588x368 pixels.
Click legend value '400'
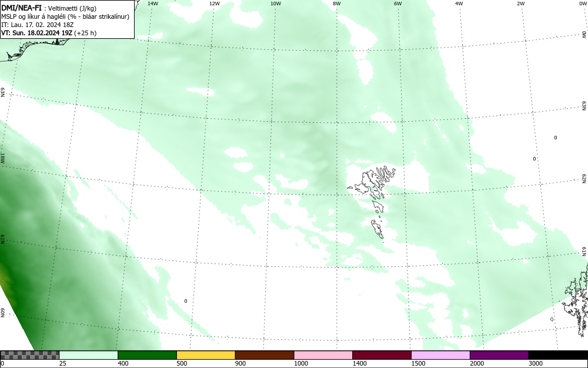[123, 363]
